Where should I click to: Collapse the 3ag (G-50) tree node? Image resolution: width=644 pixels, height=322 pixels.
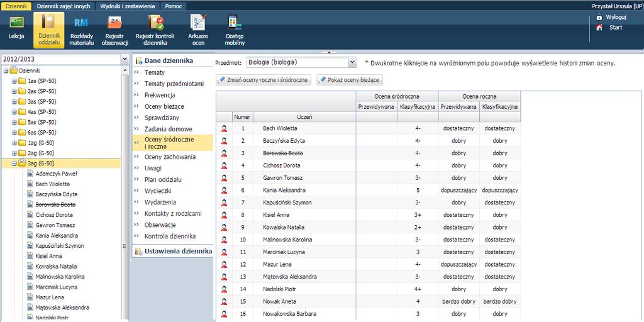click(x=14, y=164)
